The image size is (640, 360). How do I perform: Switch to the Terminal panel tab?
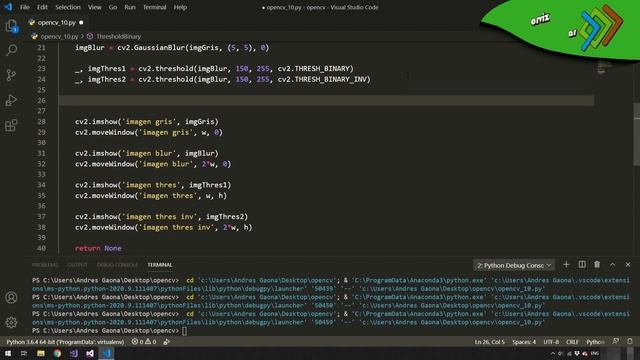pos(160,265)
